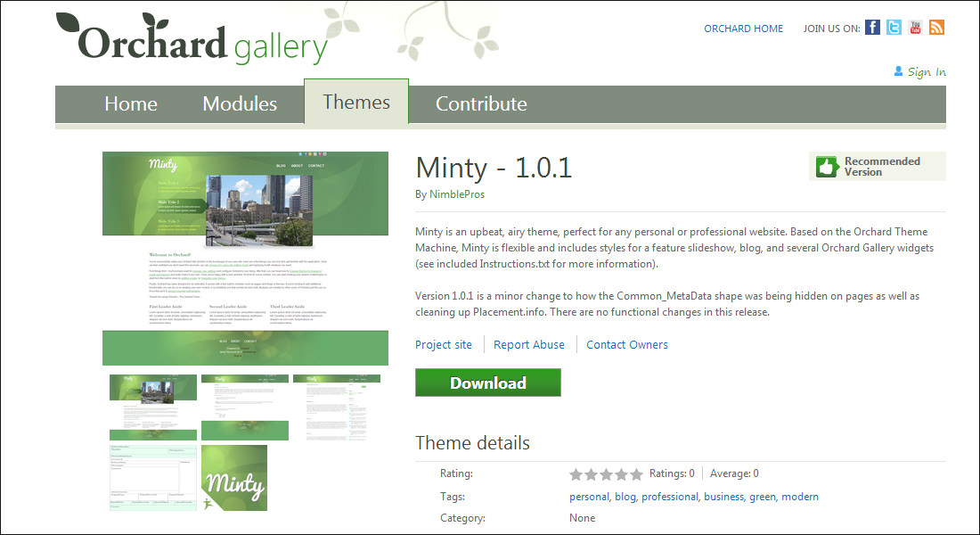Filter by the modern tag
The image size is (980, 535).
click(800, 497)
